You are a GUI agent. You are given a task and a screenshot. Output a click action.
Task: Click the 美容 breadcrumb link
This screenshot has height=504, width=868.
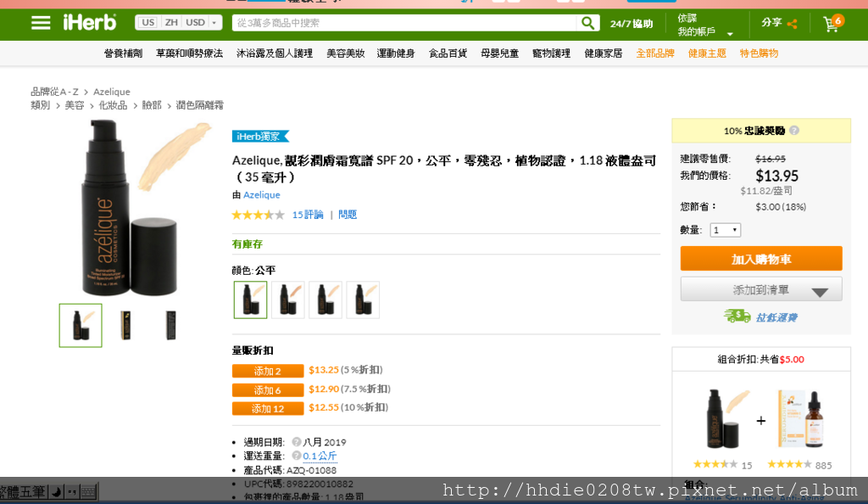tap(75, 105)
